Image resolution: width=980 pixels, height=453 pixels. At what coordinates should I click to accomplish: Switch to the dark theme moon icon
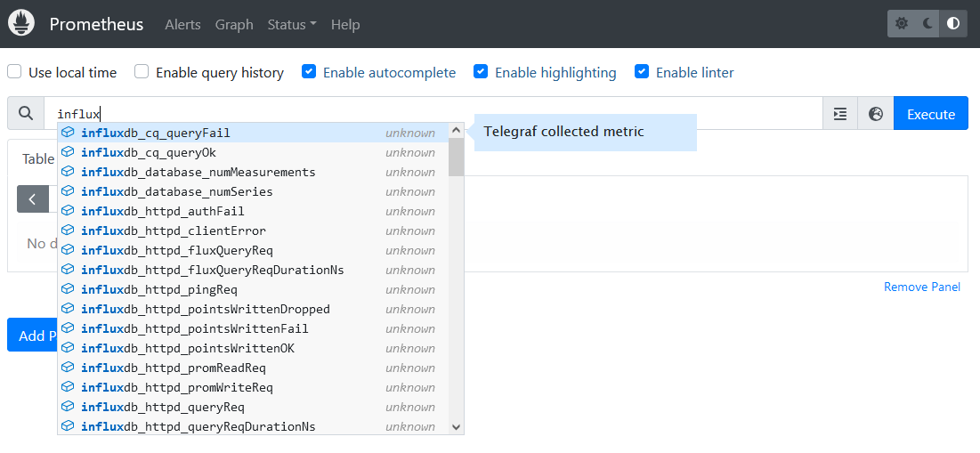[927, 24]
